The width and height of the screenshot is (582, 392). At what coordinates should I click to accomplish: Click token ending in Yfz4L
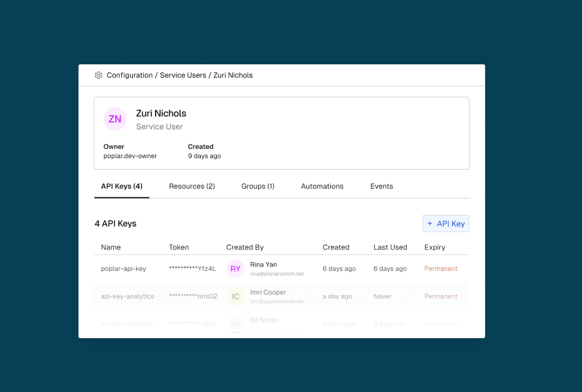192,269
